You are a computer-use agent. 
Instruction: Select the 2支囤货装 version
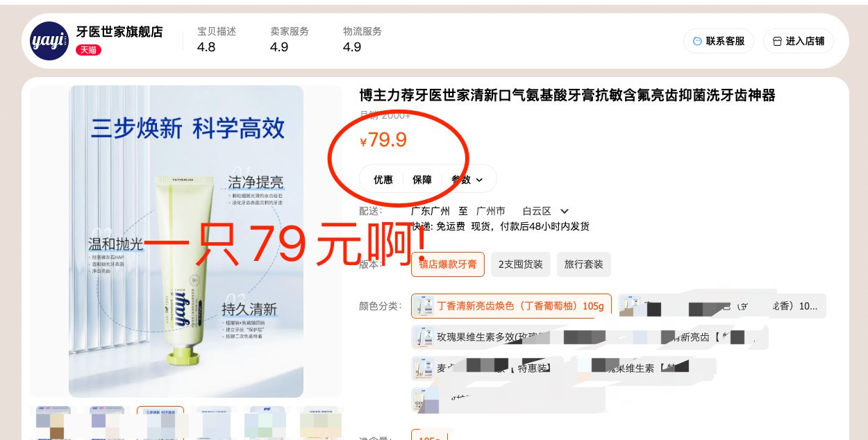tap(519, 264)
